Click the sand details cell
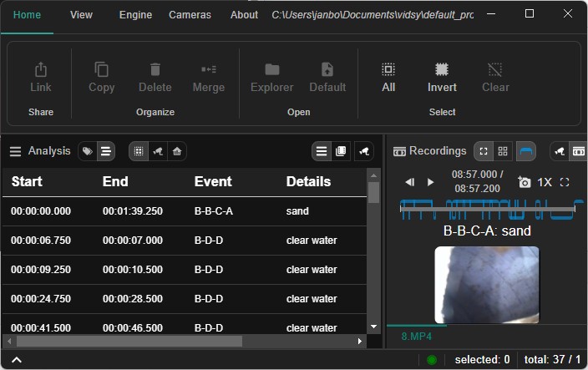 pos(297,211)
